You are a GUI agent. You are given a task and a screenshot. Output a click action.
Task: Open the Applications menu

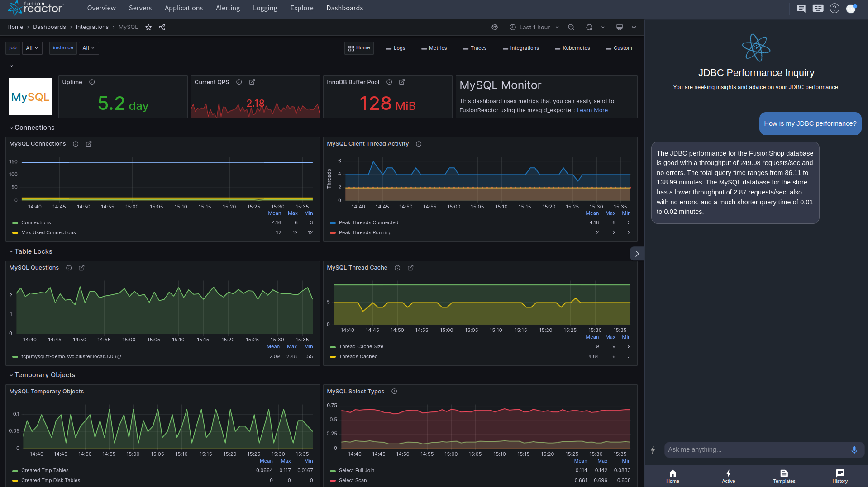(x=184, y=8)
